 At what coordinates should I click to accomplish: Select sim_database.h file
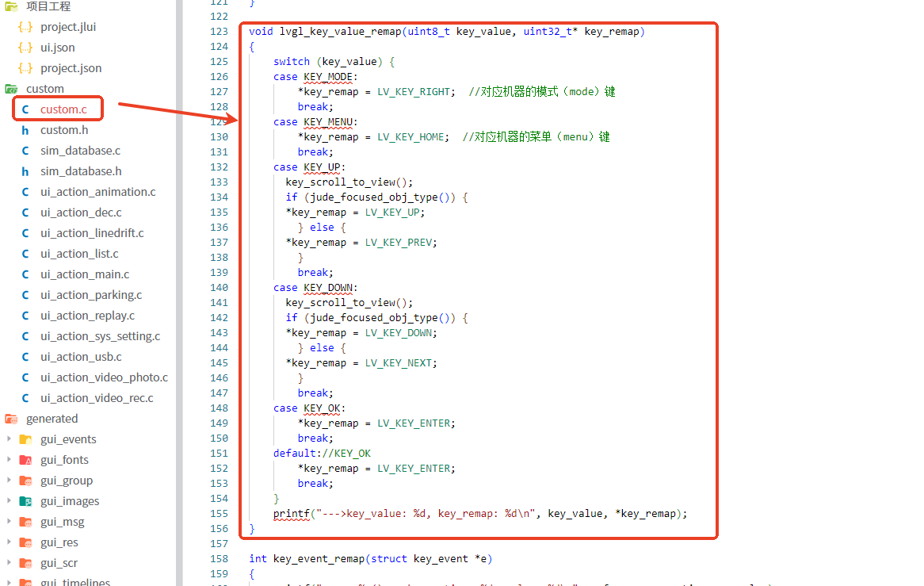pyautogui.click(x=81, y=171)
